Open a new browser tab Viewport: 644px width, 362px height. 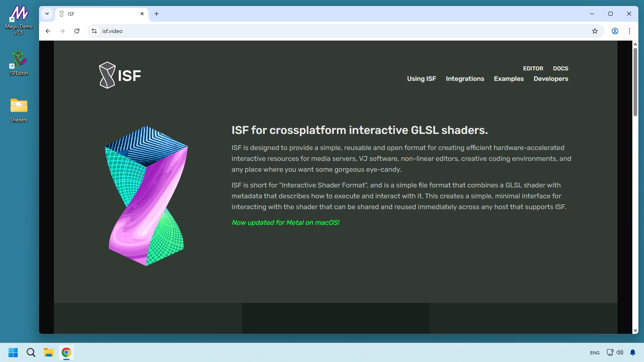tap(157, 14)
